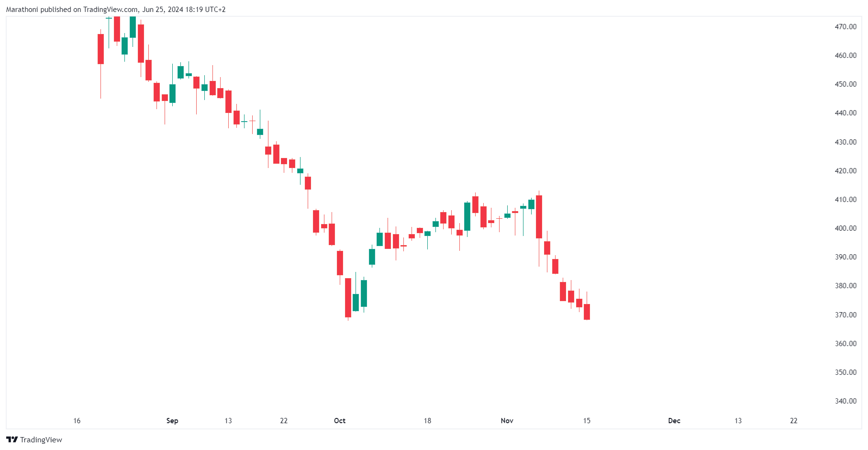This screenshot has width=868, height=450.
Task: Click the 380.00 price axis label
Action: pos(846,286)
